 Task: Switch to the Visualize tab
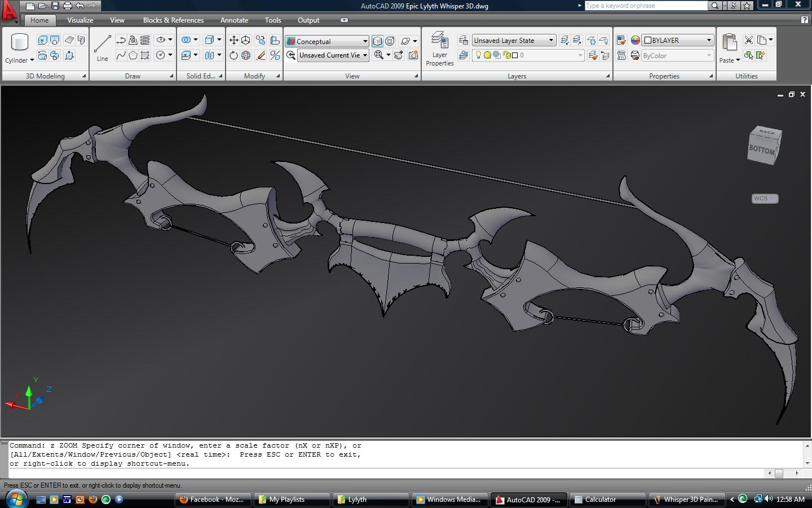(80, 20)
